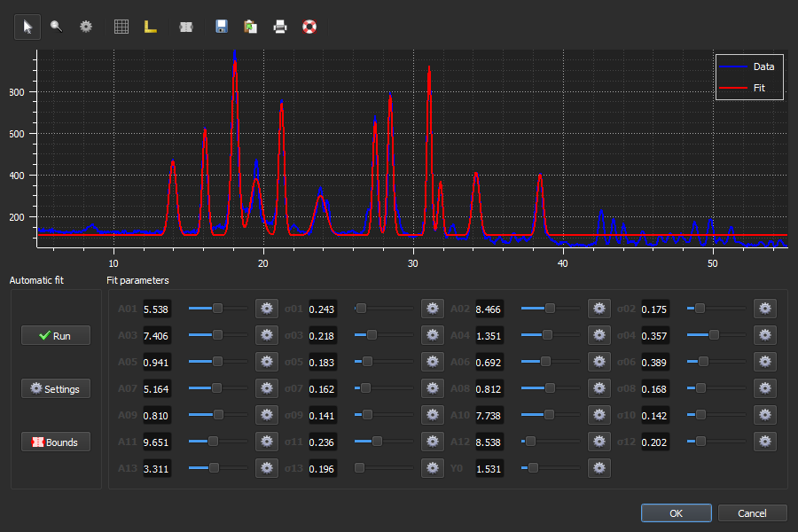Image resolution: width=798 pixels, height=532 pixels.
Task: Run the automatic fit
Action: (x=56, y=335)
